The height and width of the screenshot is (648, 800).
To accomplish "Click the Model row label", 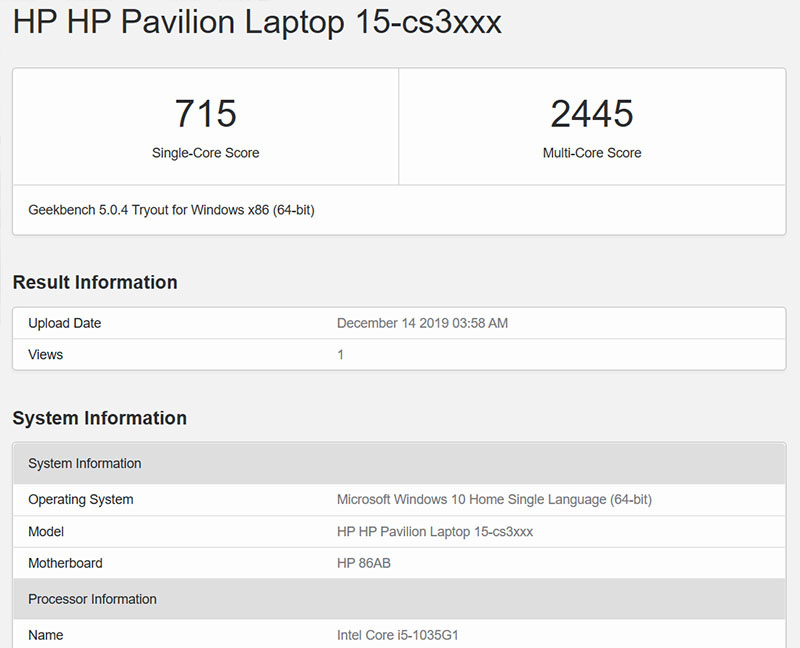I will click(46, 532).
